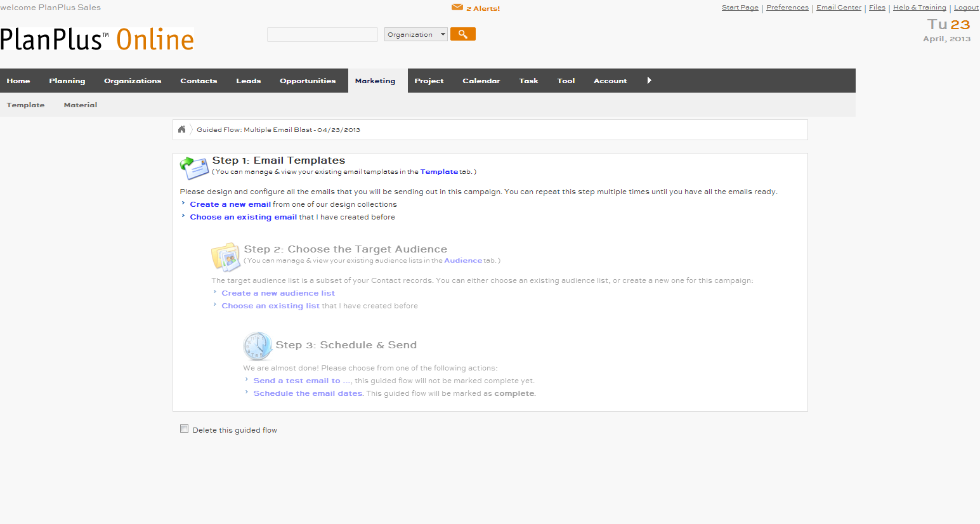Open the Email Center link

click(x=839, y=8)
